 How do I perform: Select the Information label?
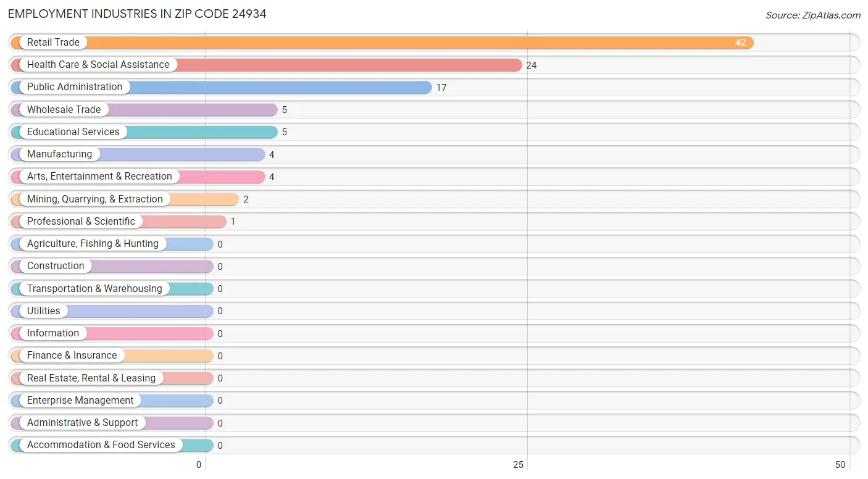(53, 333)
